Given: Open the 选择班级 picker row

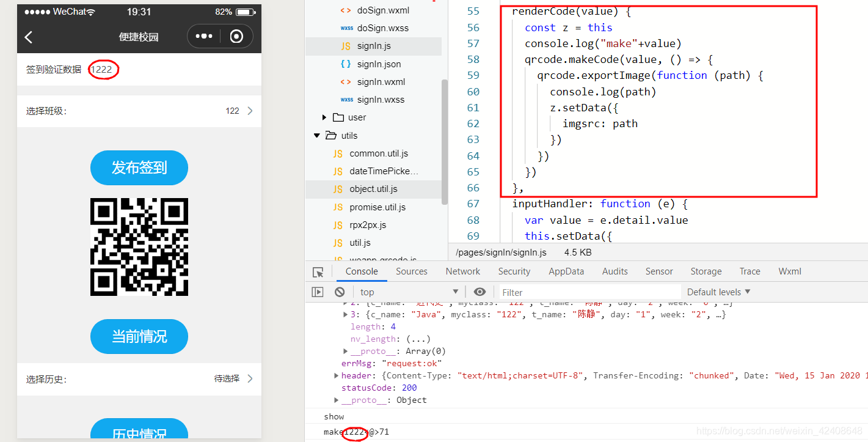Looking at the screenshot, I should coord(139,111).
